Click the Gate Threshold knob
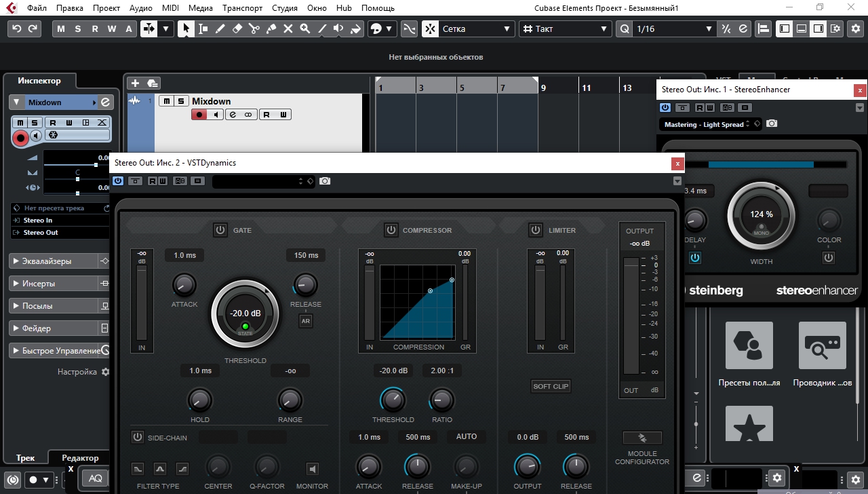The width and height of the screenshot is (868, 494). click(245, 314)
